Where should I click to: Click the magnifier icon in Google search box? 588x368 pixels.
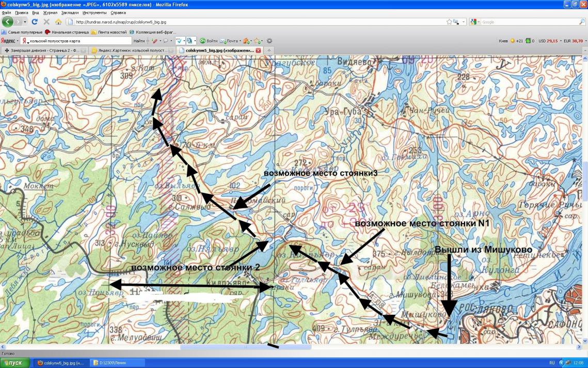582,22
